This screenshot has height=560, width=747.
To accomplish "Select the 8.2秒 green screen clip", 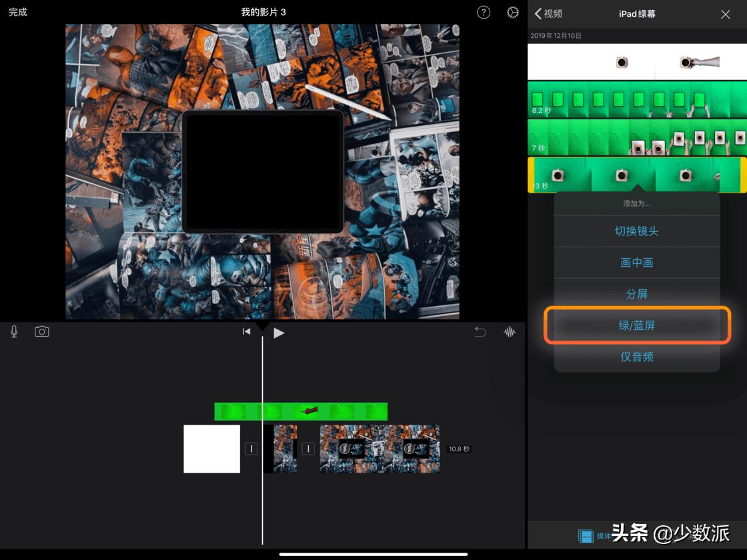I will (x=636, y=100).
